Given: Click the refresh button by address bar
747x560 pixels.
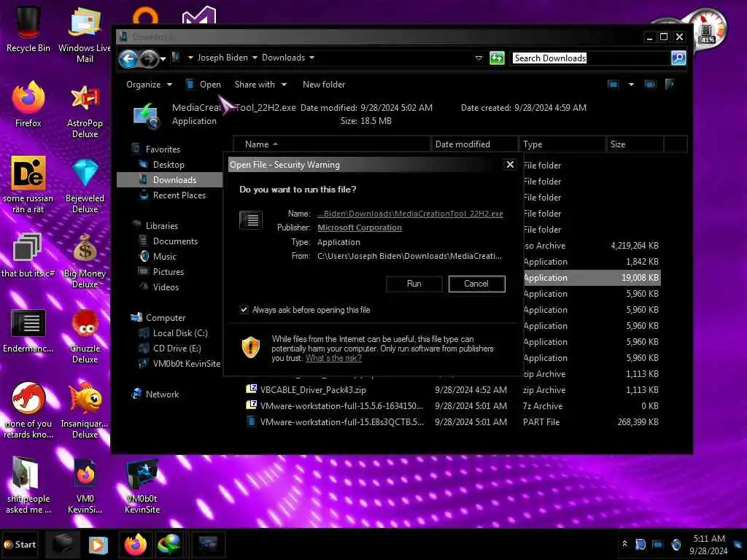Looking at the screenshot, I should 497,58.
